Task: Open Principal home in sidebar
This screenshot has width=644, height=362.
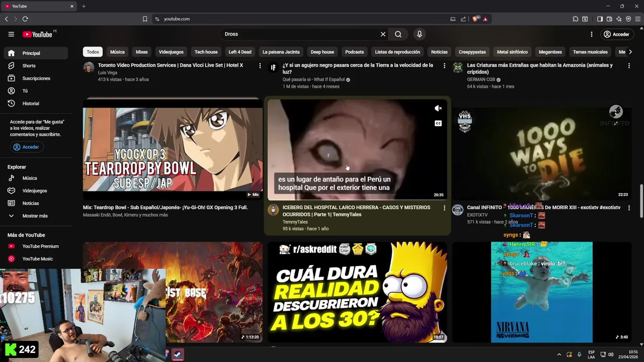Action: 35,53
